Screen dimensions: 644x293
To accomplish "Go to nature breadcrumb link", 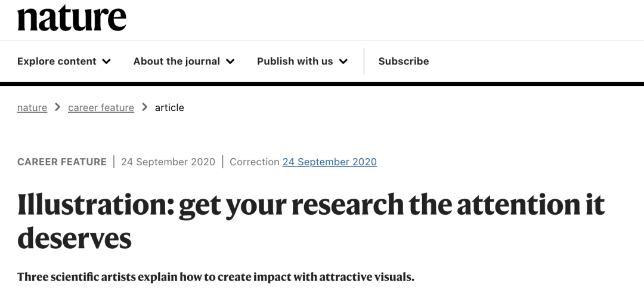I will [32, 107].
